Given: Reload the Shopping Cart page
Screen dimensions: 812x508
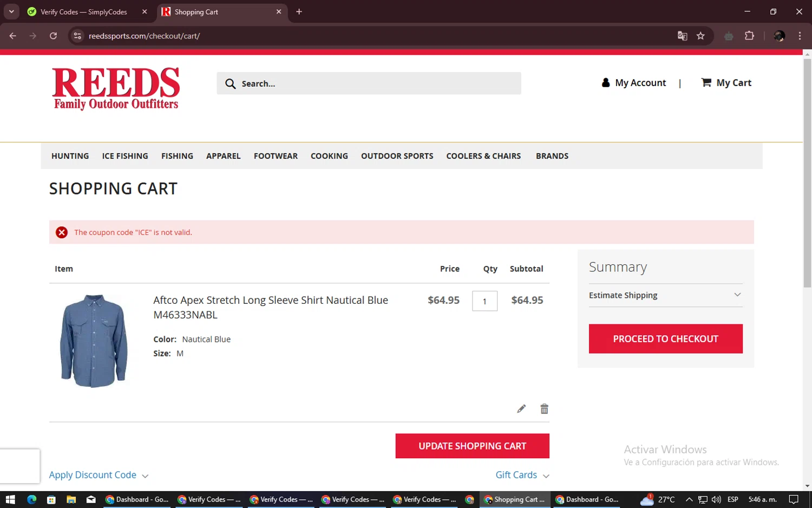Looking at the screenshot, I should tap(53, 36).
